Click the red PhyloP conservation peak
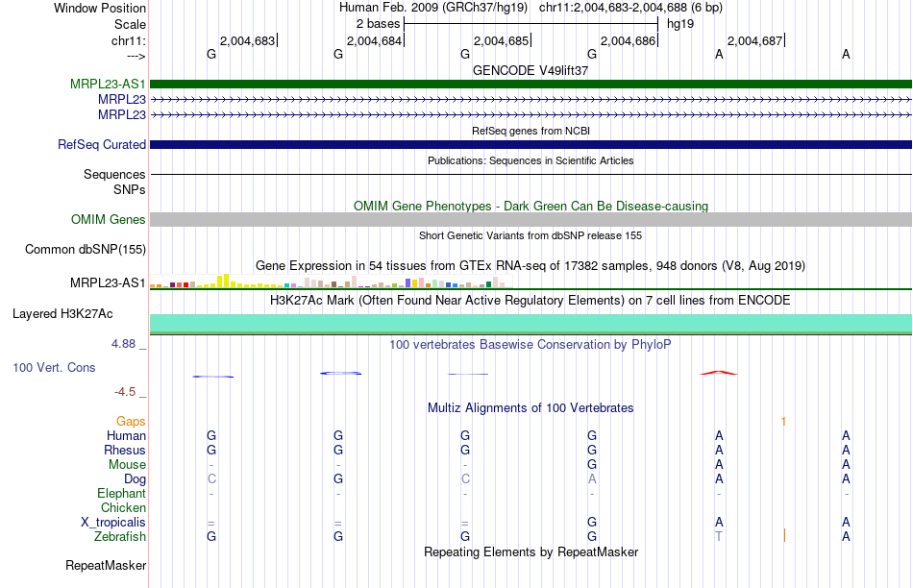This screenshot has height=588, width=913. tap(719, 373)
